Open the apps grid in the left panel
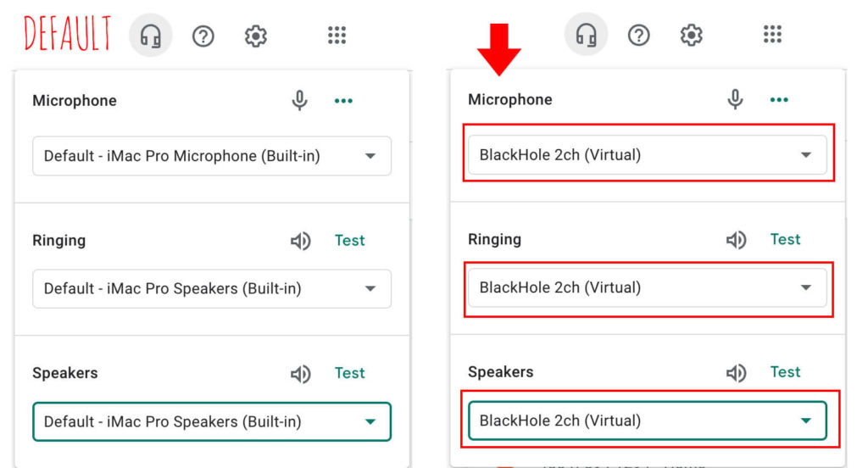This screenshot has height=468, width=868. [337, 36]
